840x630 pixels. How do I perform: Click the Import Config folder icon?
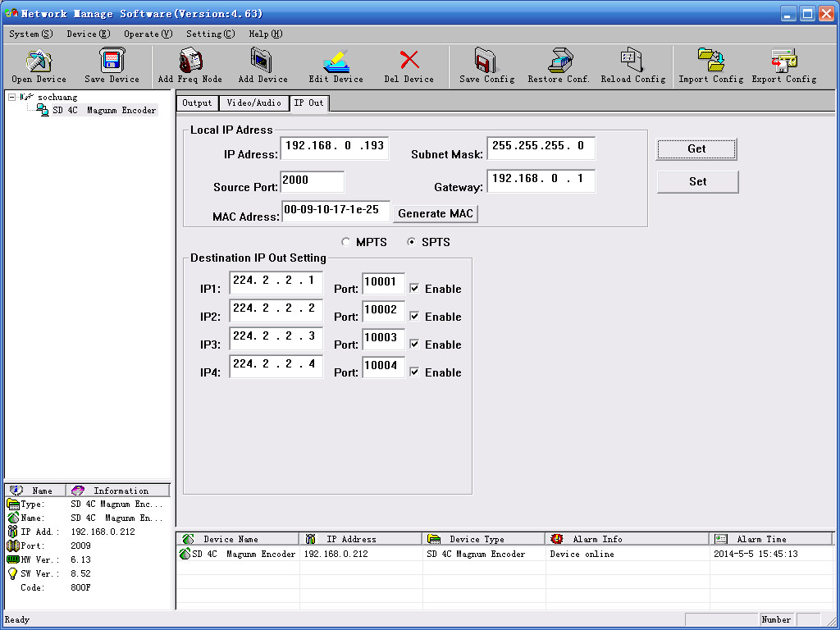(x=711, y=60)
